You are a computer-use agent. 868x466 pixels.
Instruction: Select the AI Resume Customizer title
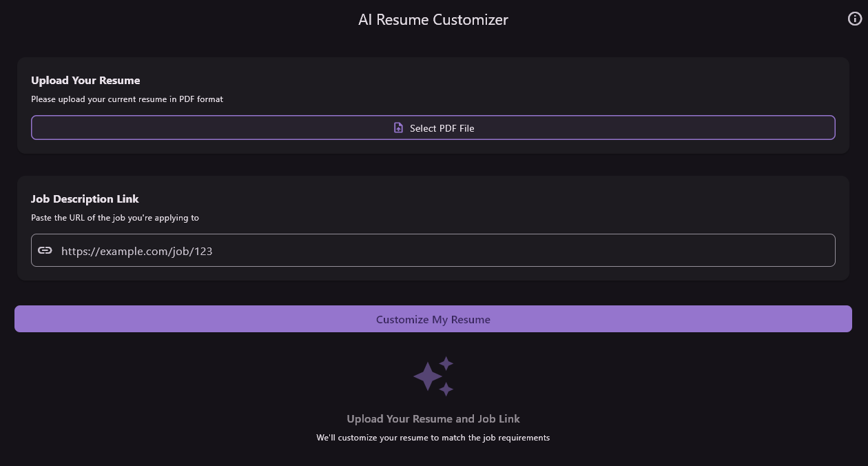(x=433, y=19)
